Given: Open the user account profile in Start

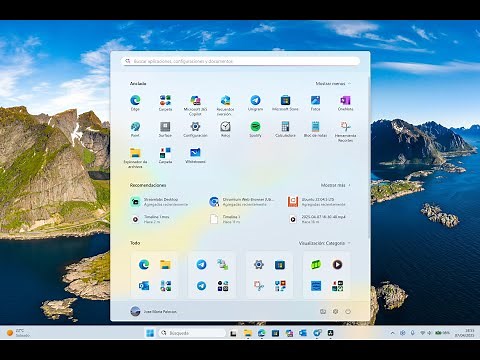Looking at the screenshot, I should 154,311.
